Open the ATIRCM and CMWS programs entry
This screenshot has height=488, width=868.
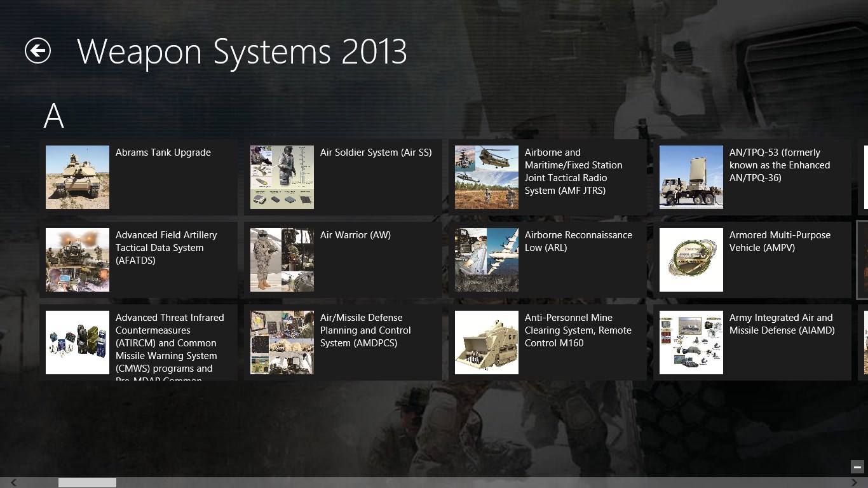[x=139, y=342]
